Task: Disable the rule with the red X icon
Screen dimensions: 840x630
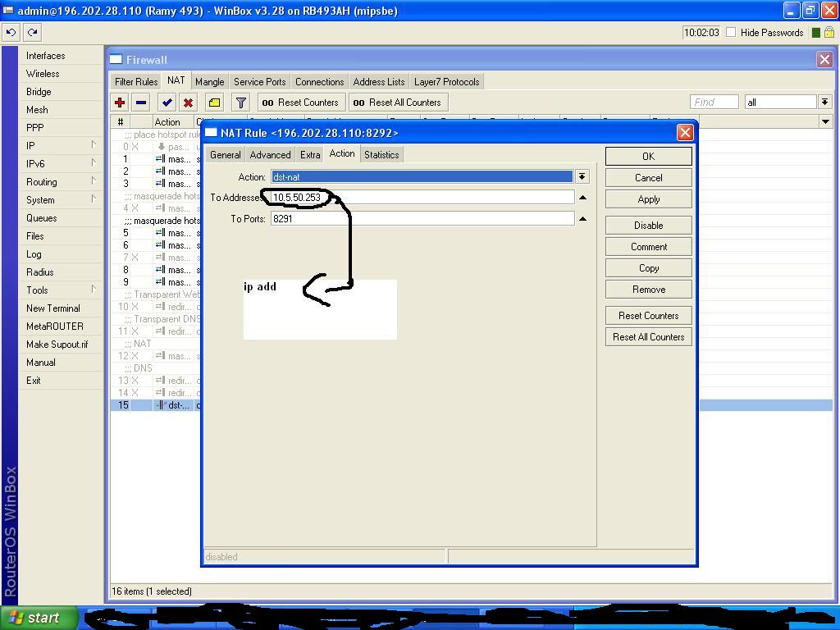Action: pos(187,102)
